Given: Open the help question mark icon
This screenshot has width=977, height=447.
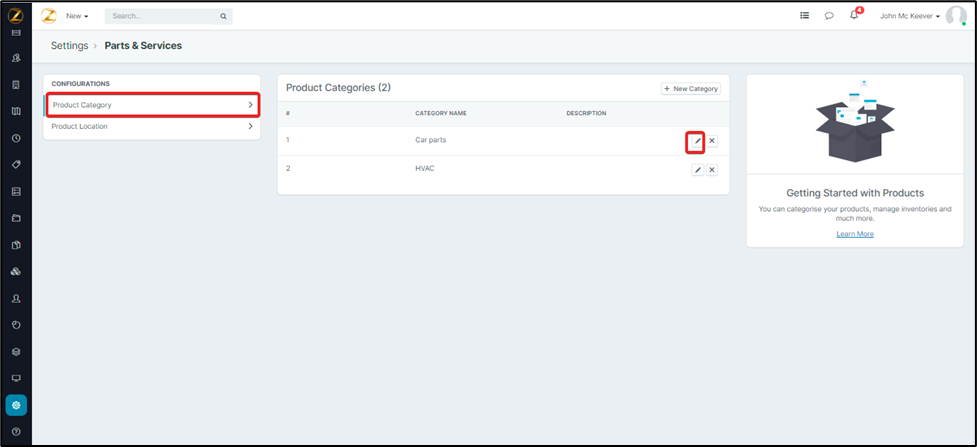Looking at the screenshot, I should [x=16, y=432].
